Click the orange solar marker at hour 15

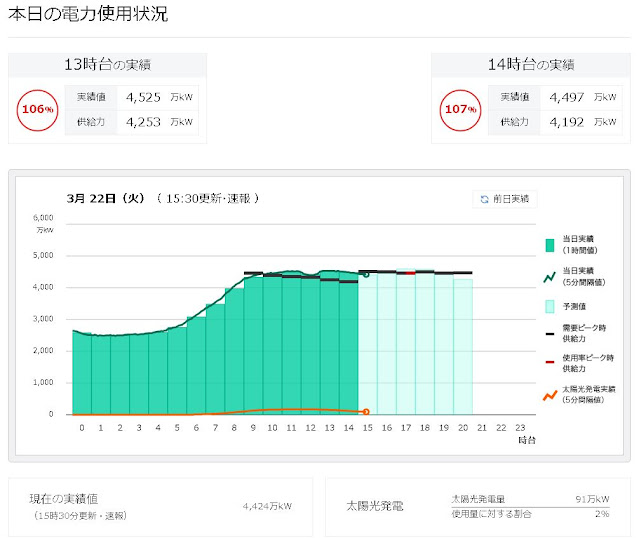click(x=366, y=412)
